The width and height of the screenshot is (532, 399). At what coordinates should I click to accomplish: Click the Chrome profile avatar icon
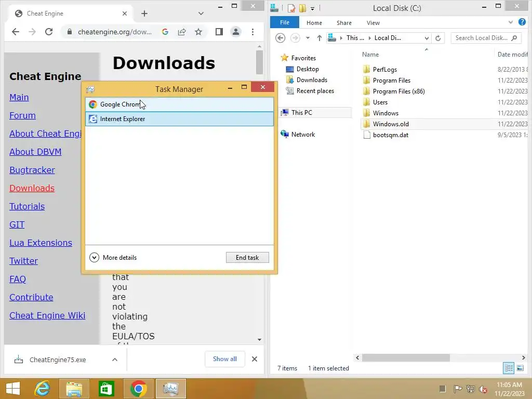point(236,32)
